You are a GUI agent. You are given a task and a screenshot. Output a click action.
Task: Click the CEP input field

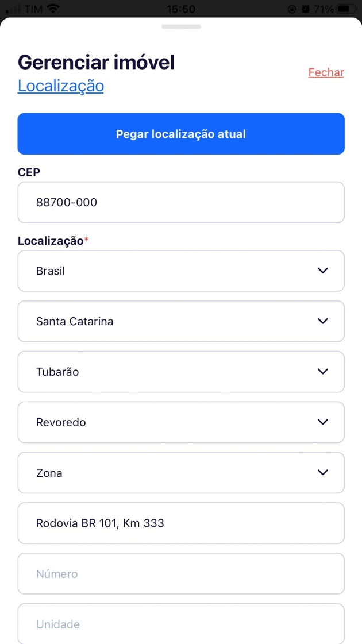click(181, 202)
